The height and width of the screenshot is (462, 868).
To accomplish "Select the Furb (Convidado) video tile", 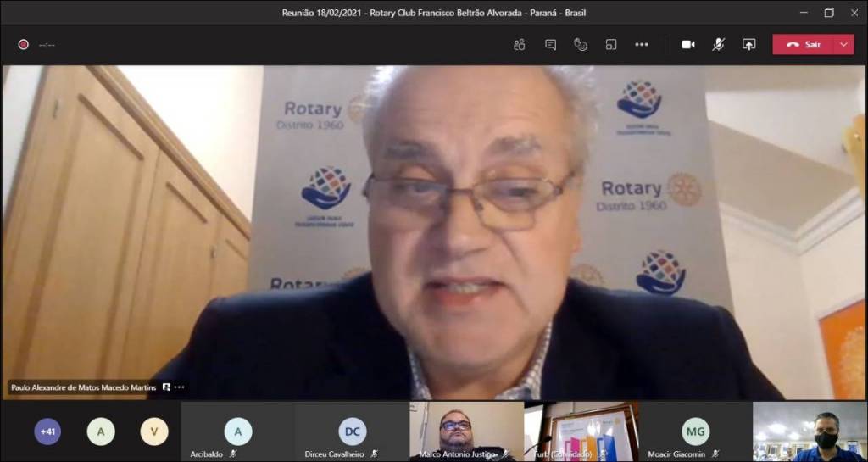I will point(581,431).
